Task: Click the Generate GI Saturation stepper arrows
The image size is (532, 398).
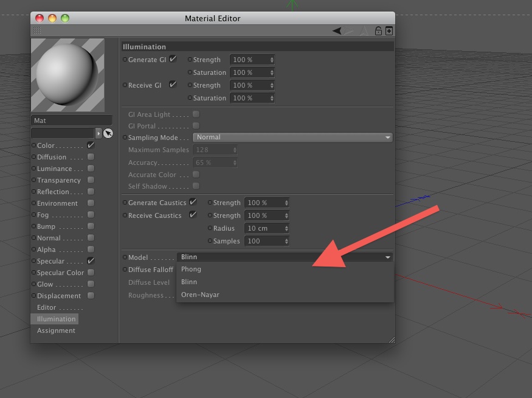Action: [272, 72]
